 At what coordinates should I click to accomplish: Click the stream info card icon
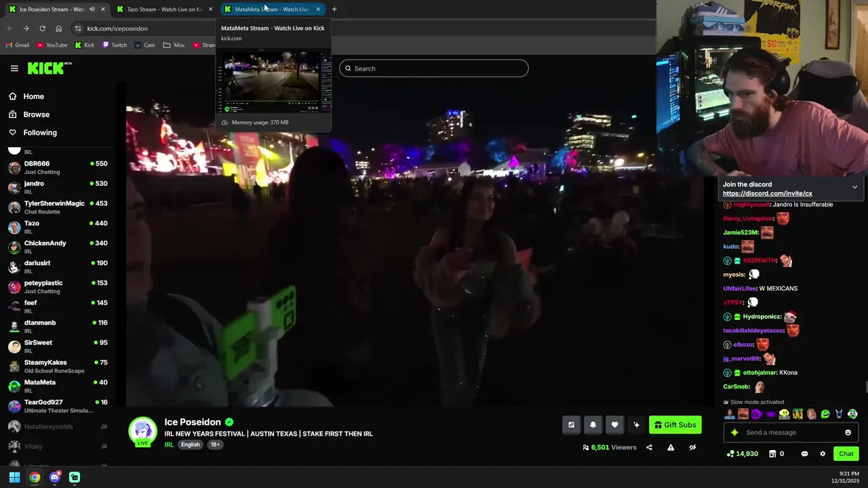pyautogui.click(x=571, y=425)
